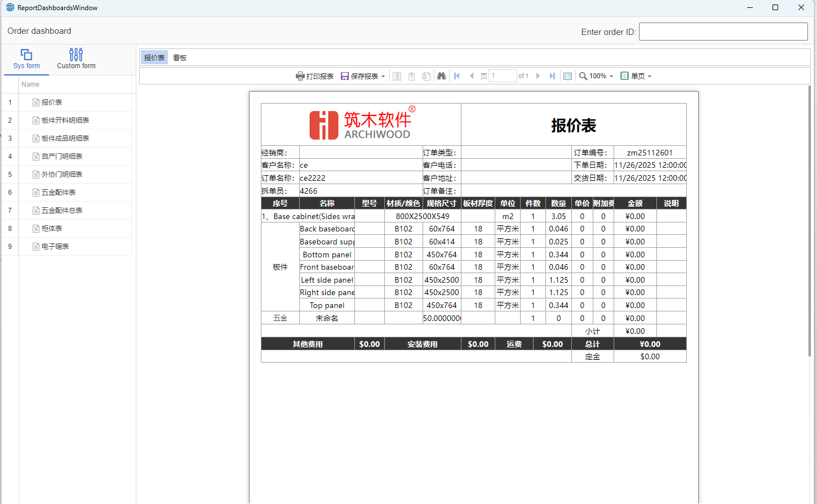Click the report document outline icon
The image size is (817, 504).
[x=397, y=76]
